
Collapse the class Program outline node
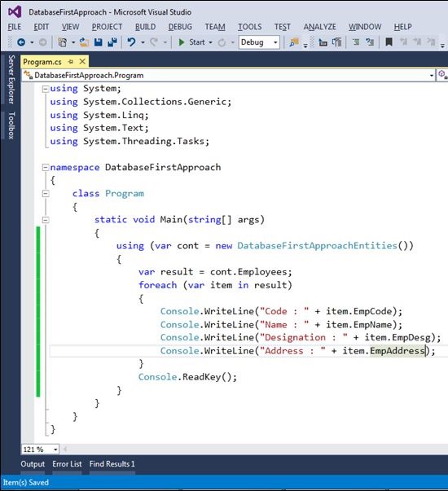(46, 194)
